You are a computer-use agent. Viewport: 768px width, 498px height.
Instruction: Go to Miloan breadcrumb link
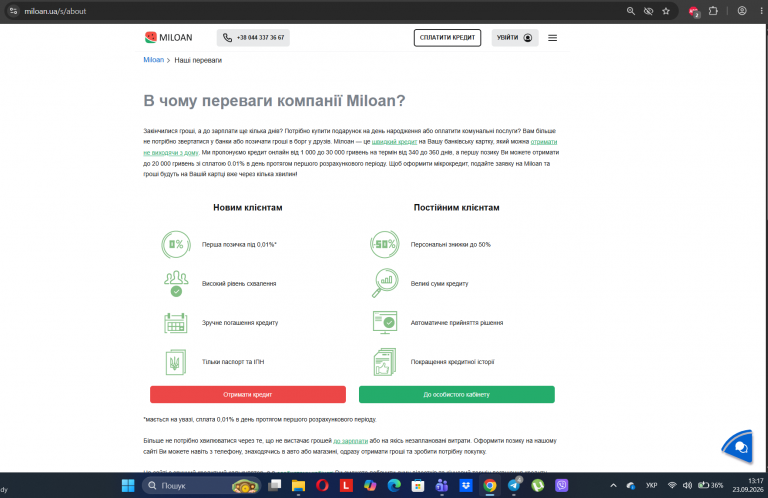[153, 60]
